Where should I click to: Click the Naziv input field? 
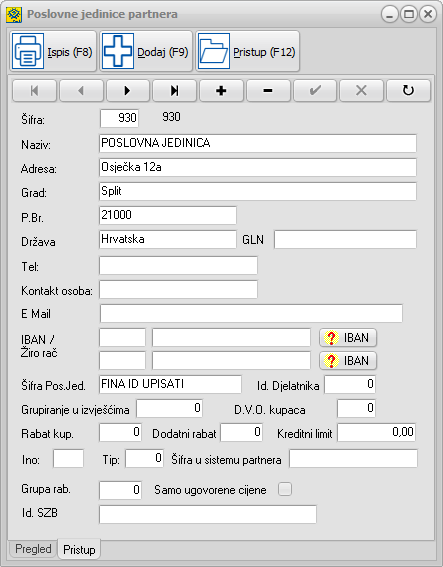(x=258, y=143)
